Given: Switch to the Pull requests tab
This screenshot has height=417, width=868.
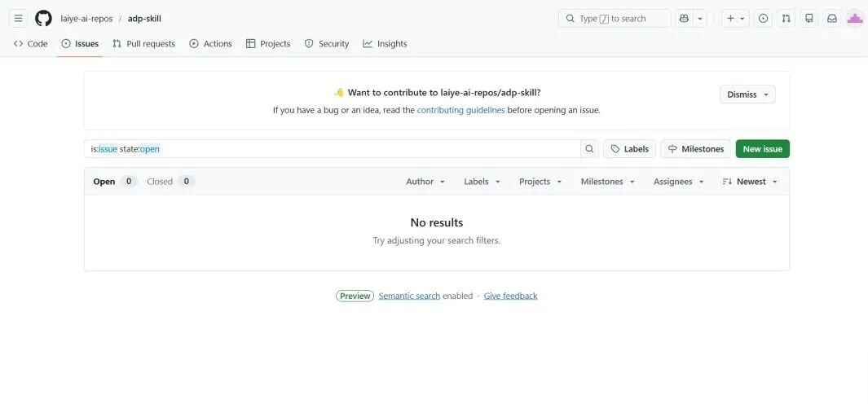Looking at the screenshot, I should [x=143, y=44].
